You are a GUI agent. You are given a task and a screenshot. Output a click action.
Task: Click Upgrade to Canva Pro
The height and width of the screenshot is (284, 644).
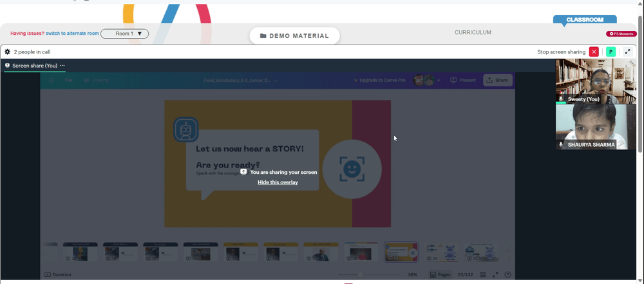click(x=379, y=80)
